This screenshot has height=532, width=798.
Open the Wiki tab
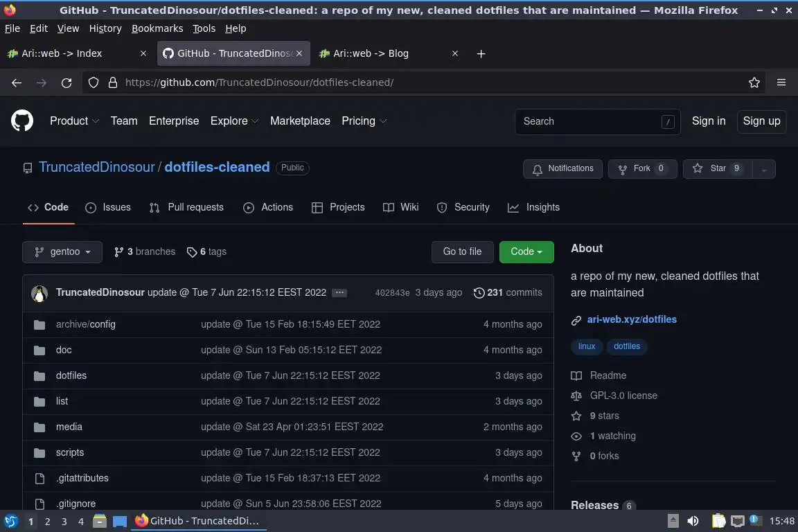coord(400,208)
